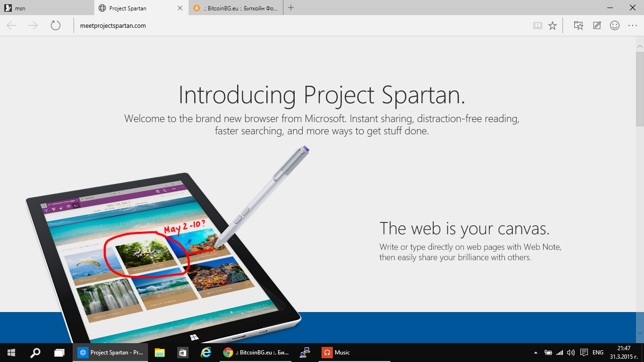Image resolution: width=644 pixels, height=362 pixels.
Task: Click the battery power tray icon
Action: 548,353
